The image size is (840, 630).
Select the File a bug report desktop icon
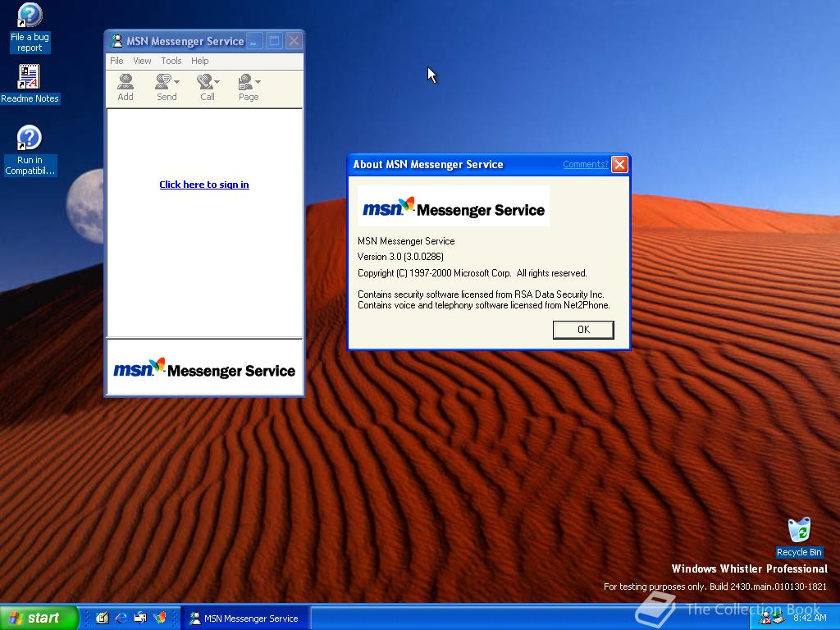(30, 28)
